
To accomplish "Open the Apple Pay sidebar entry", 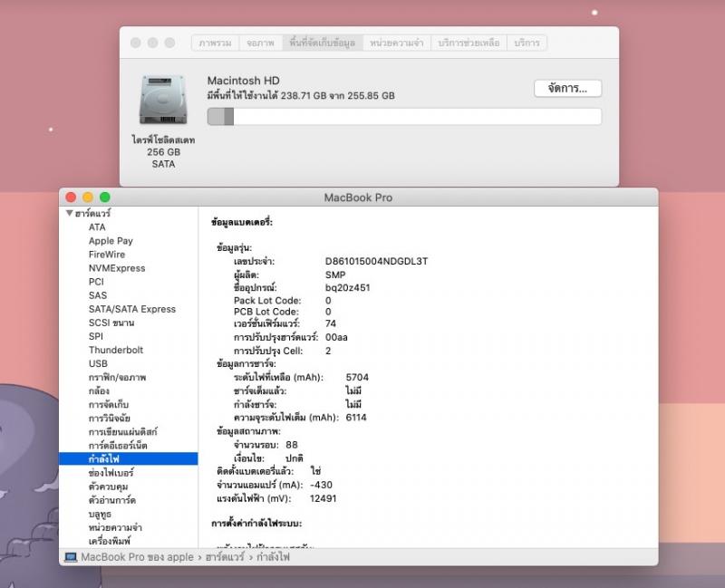I will [x=111, y=241].
